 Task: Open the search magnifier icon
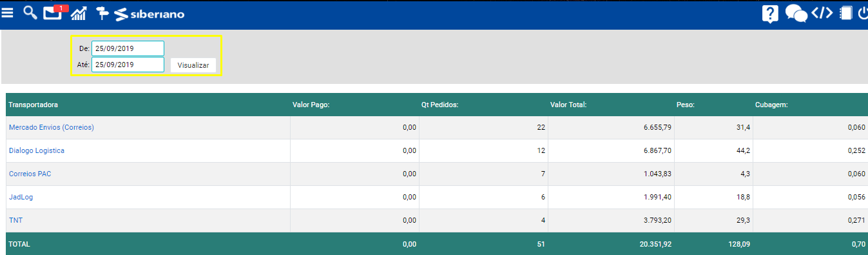[x=30, y=12]
